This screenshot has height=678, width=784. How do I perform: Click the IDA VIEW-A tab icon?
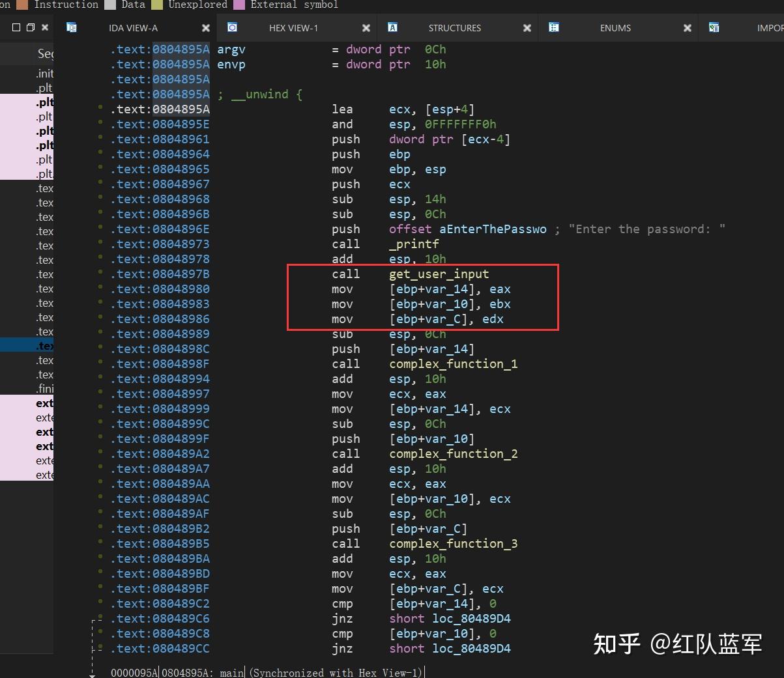(72, 27)
